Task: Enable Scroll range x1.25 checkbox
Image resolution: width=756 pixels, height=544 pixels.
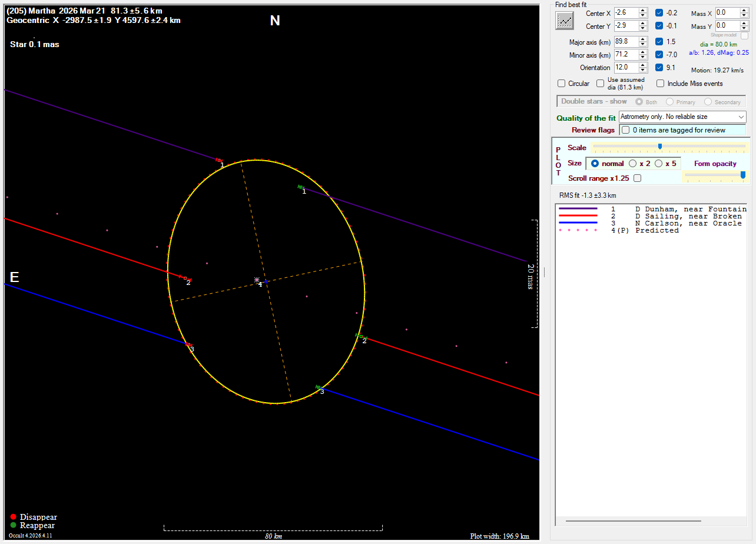Action: tap(637, 178)
